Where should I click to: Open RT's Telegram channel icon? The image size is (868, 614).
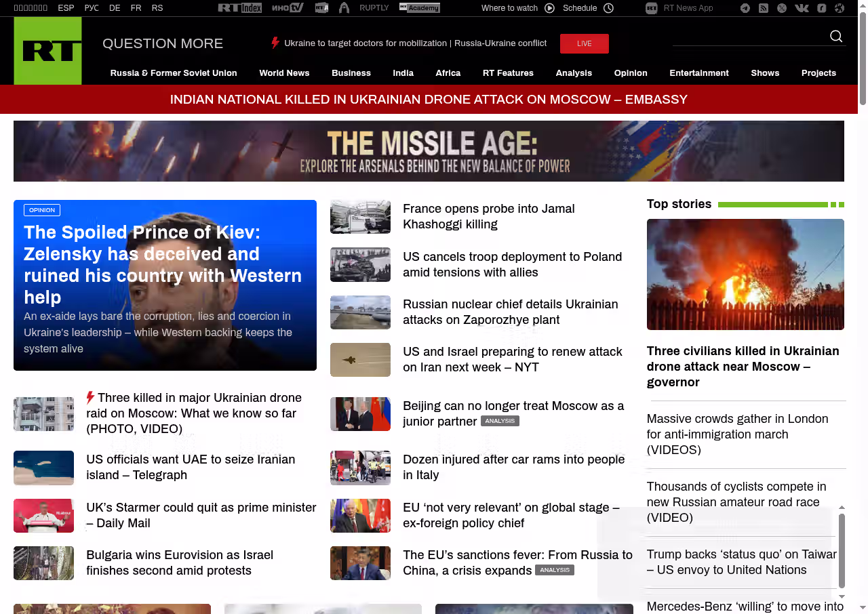click(745, 8)
